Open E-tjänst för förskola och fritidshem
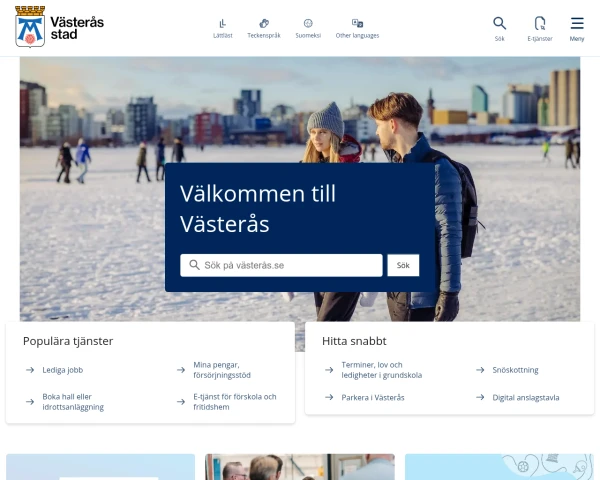Viewport: 600px width, 480px height. [x=235, y=402]
